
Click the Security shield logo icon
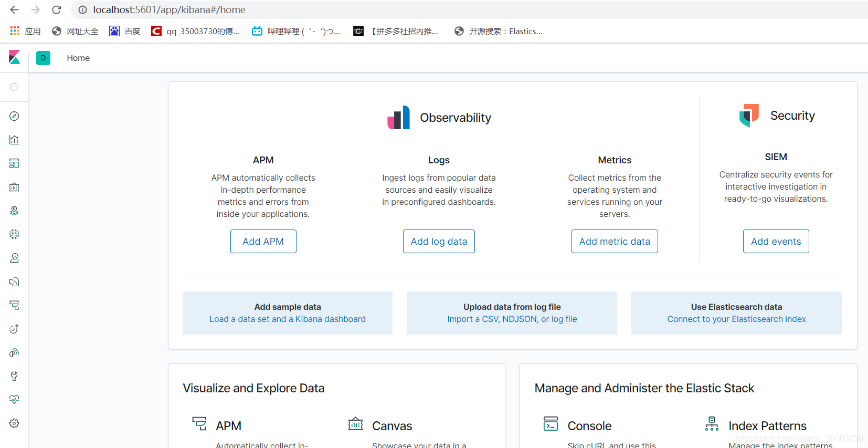(x=749, y=116)
